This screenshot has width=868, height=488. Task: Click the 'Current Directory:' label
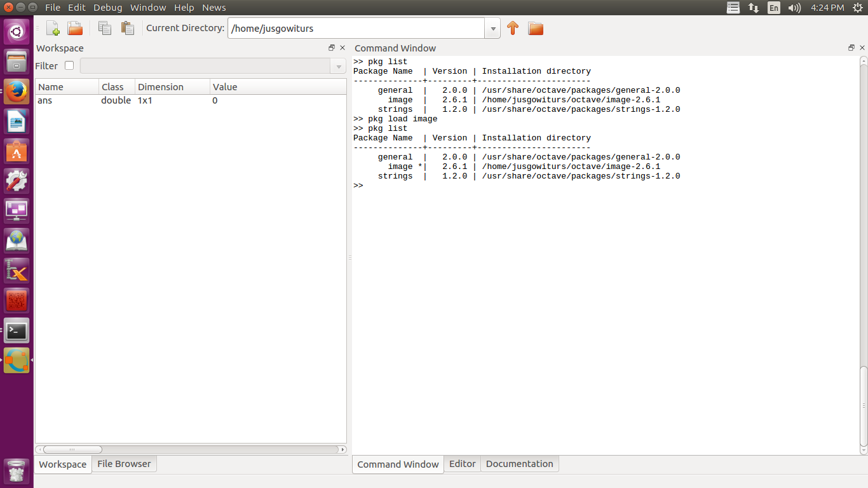[x=186, y=28]
